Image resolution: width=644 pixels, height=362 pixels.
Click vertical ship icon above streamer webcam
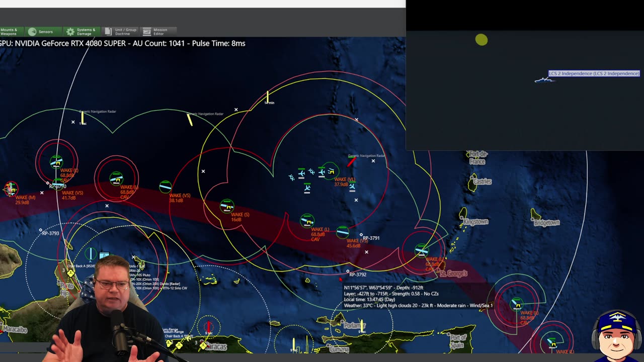[x=91, y=254]
